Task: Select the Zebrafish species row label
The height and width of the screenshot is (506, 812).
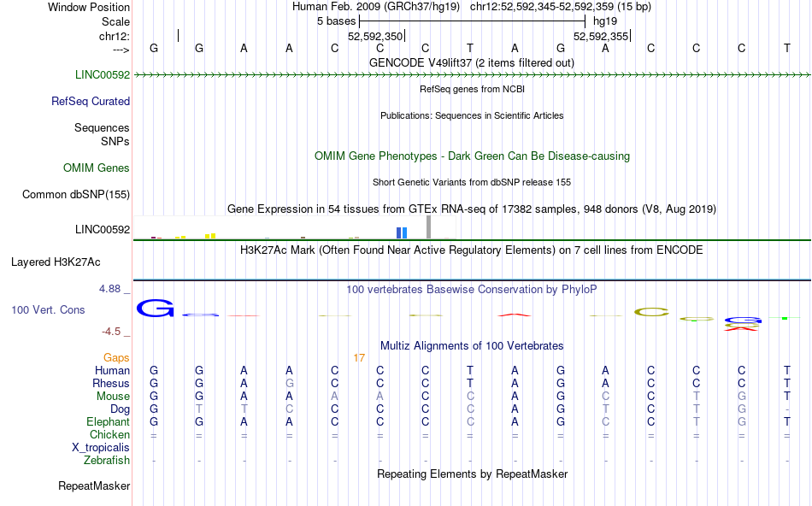Action: tap(107, 461)
